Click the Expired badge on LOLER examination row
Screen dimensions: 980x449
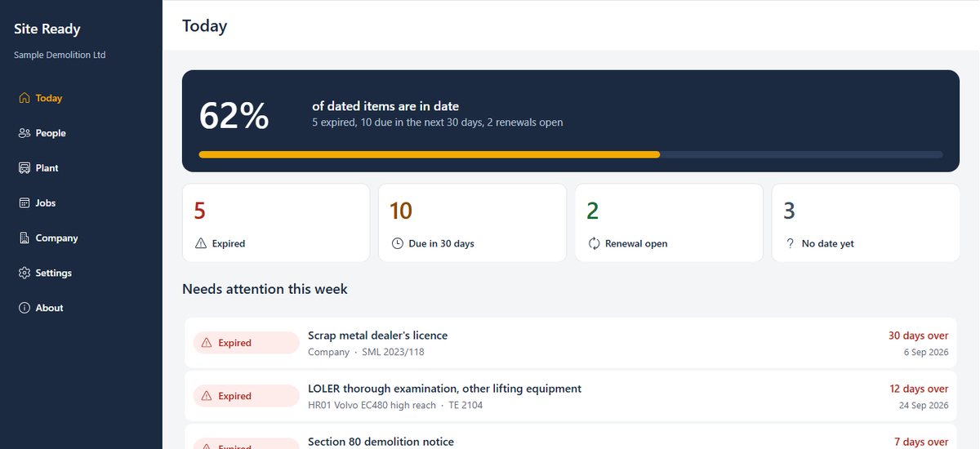[247, 396]
